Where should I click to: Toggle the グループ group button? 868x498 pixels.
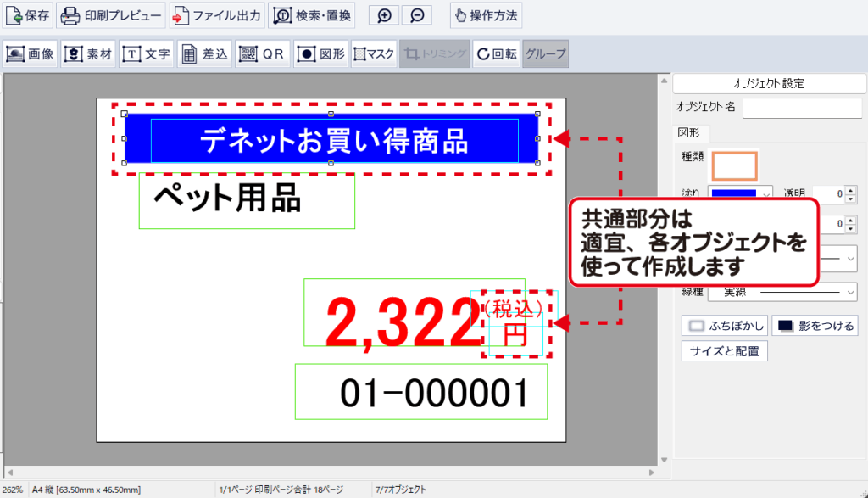click(x=545, y=54)
